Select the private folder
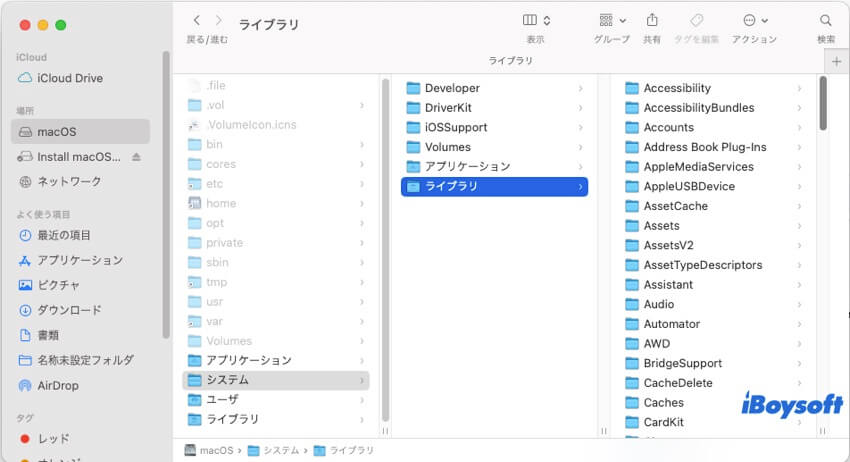Viewport: 850px width, 462px height. 275,242
